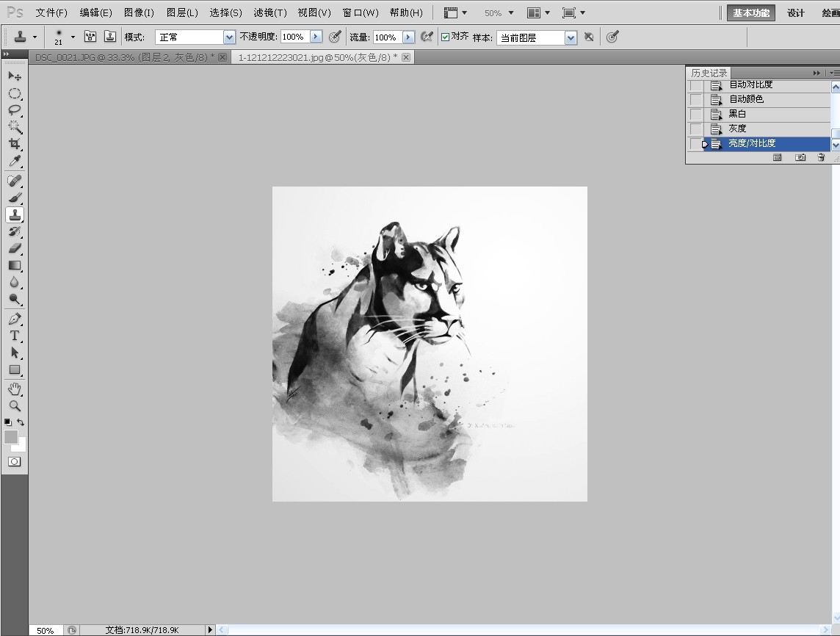Select the Spot Healing Brush tool
This screenshot has height=636, width=840.
[x=15, y=181]
